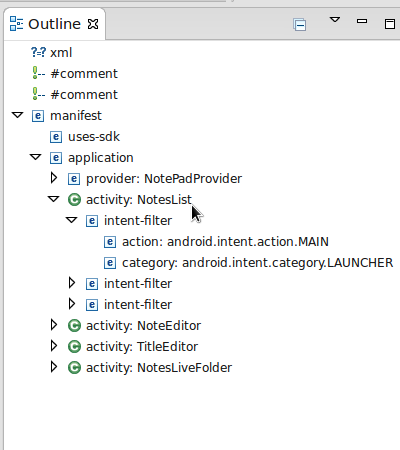400x450 pixels.
Task: Expand the activity: NoteEditor node
Action: 54,325
